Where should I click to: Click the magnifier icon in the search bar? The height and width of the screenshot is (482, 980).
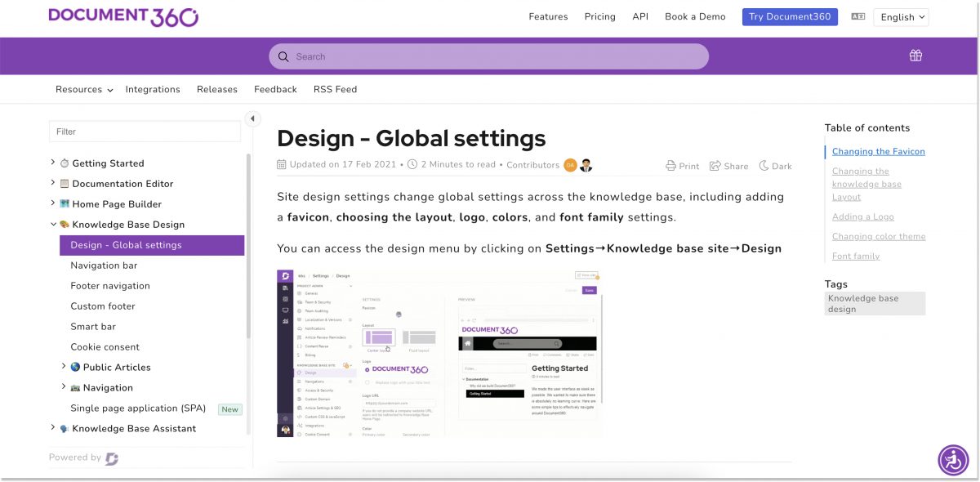pyautogui.click(x=283, y=56)
